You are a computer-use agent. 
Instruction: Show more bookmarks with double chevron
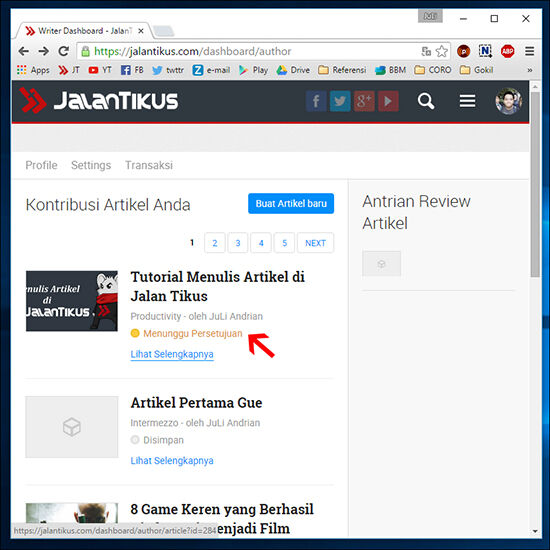click(x=530, y=70)
